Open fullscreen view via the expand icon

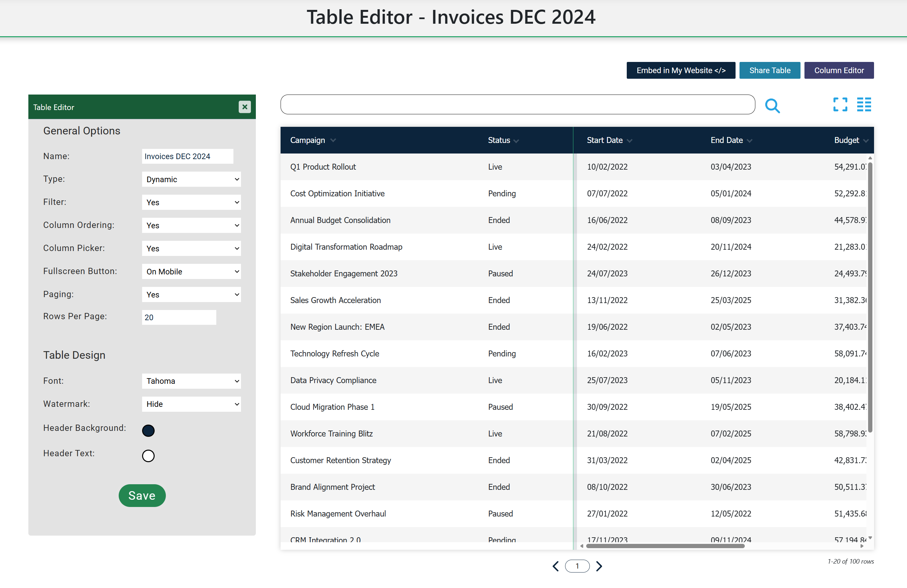point(840,104)
